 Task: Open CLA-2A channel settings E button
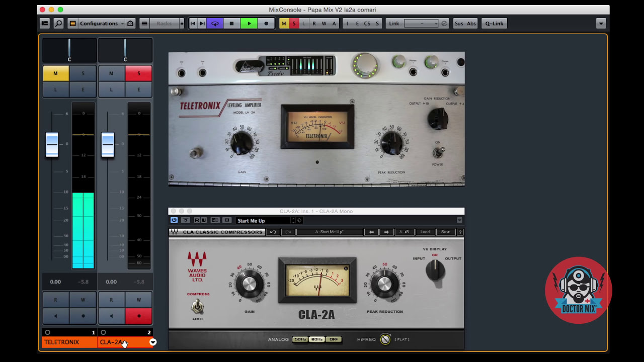(139, 89)
